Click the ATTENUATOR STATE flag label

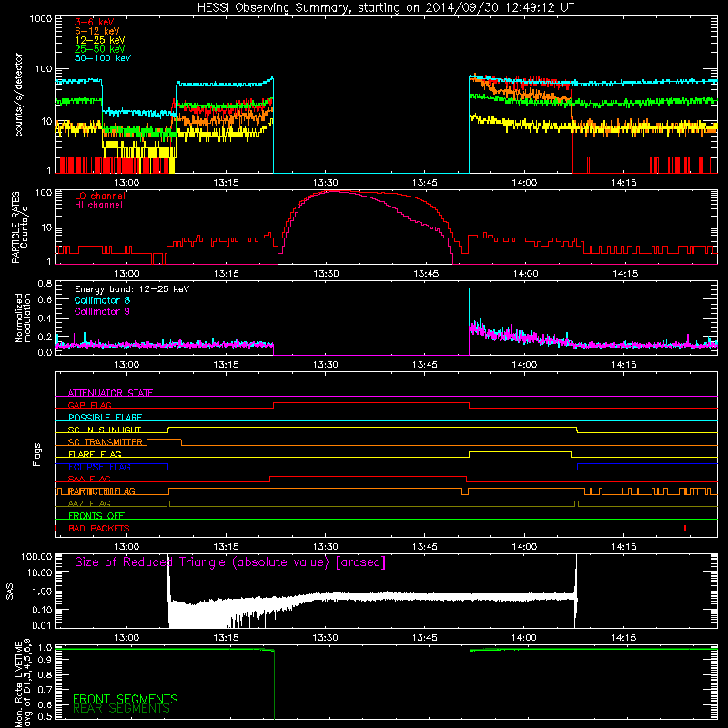(110, 393)
